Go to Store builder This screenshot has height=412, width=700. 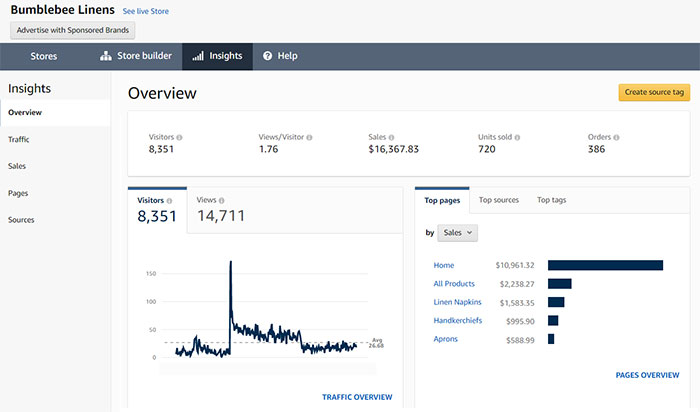point(136,56)
